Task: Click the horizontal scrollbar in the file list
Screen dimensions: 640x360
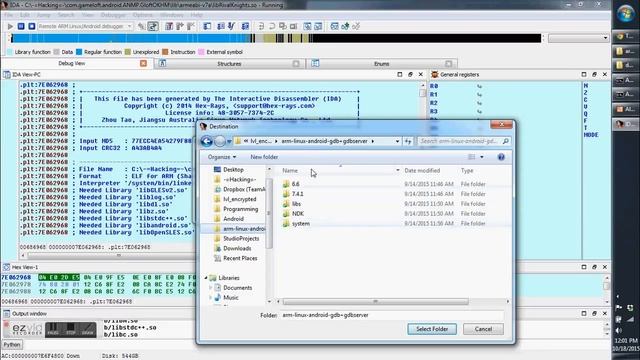Action: [x=375, y=302]
